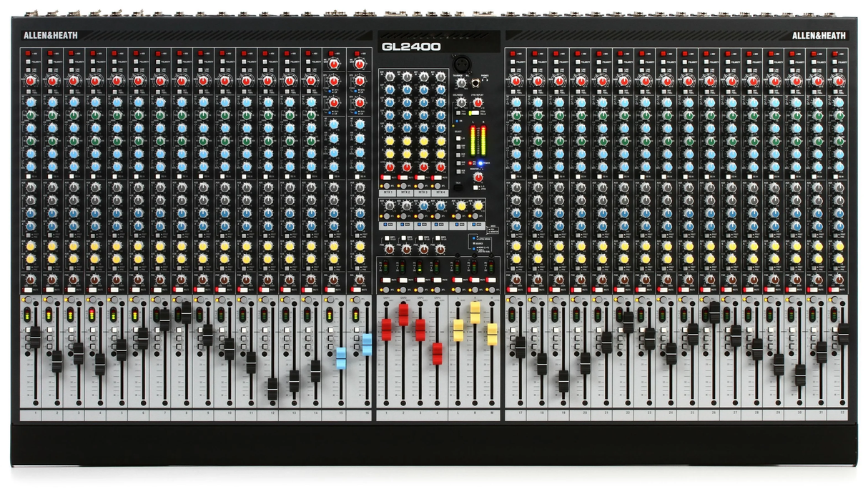Image resolution: width=868 pixels, height=497 pixels.
Task: Push the PFL button on channel 31
Action: pos(813,299)
